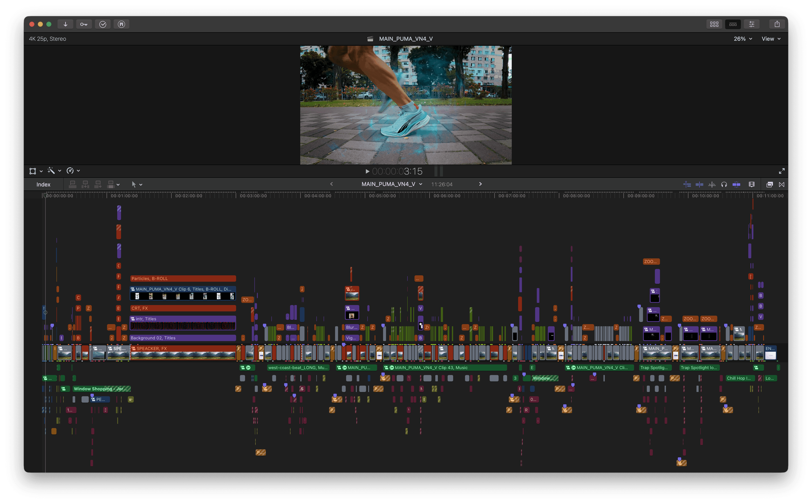Toggle audio skimming waveform button
Viewport: 812px width, 504px height.
[x=712, y=184]
